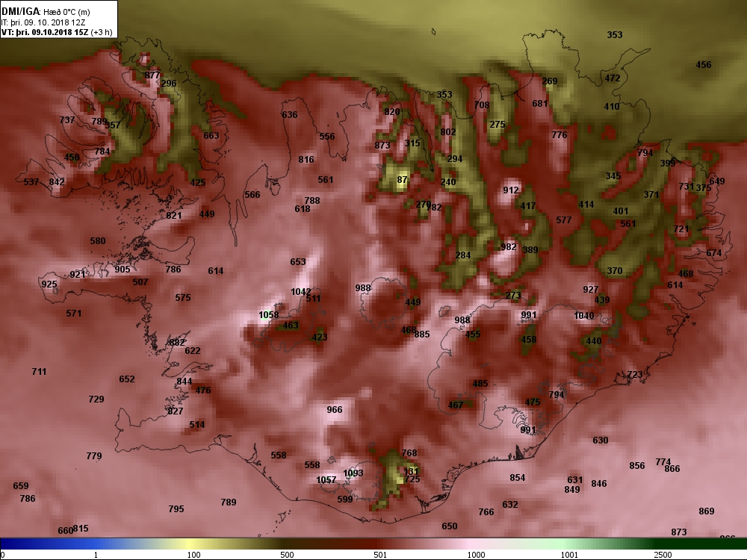Click the '708' value on the map
The image size is (747, 560).
[482, 105]
